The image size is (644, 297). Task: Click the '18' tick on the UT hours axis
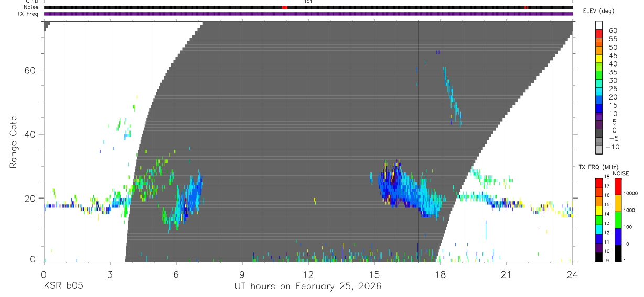point(441,274)
